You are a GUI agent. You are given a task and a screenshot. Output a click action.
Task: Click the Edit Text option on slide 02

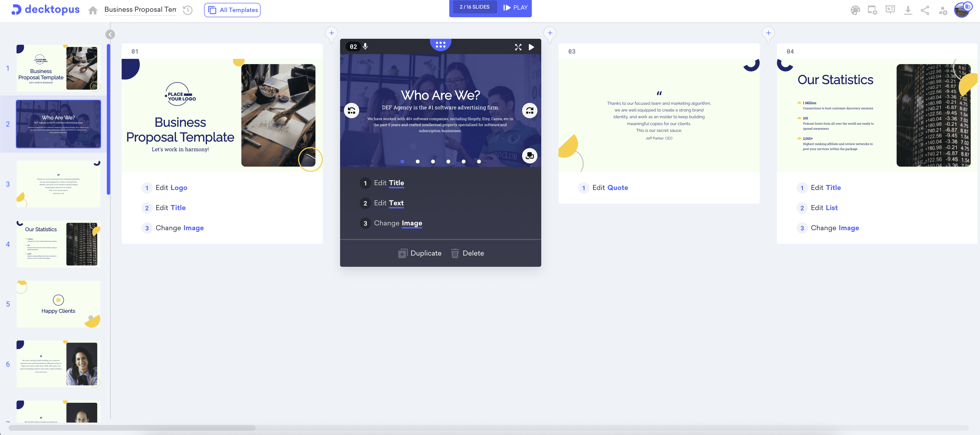388,203
